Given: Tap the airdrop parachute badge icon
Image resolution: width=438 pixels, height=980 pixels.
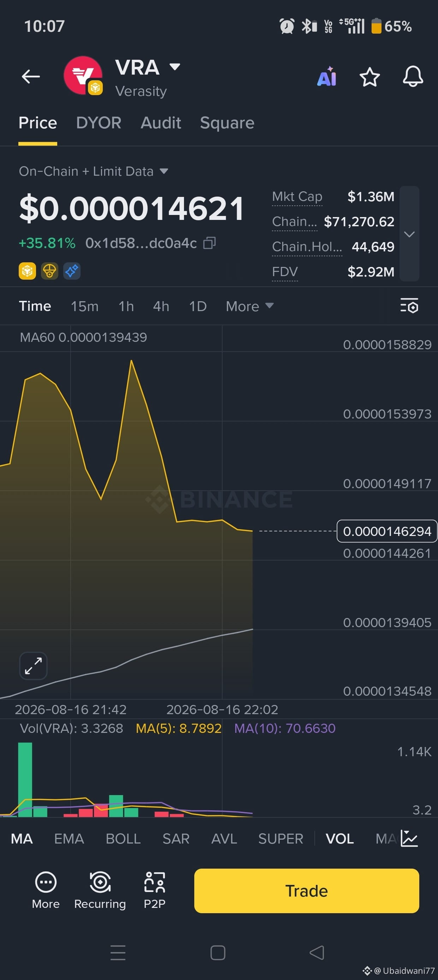Looking at the screenshot, I should click(49, 271).
